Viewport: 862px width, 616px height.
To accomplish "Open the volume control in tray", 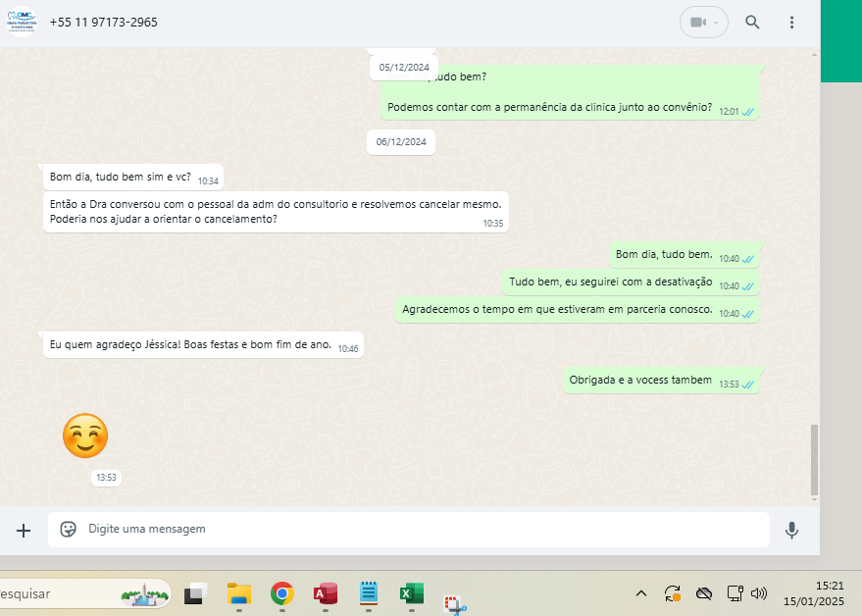I will [x=758, y=593].
